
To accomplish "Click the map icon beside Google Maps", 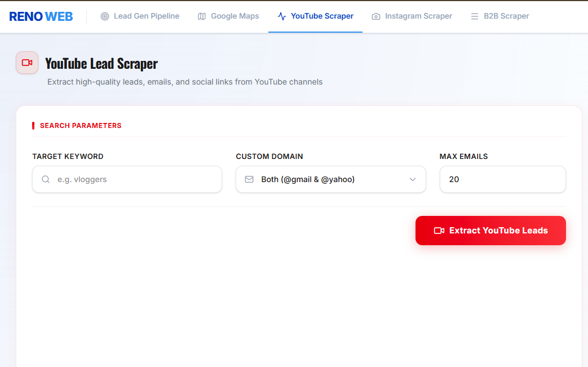I will point(202,16).
